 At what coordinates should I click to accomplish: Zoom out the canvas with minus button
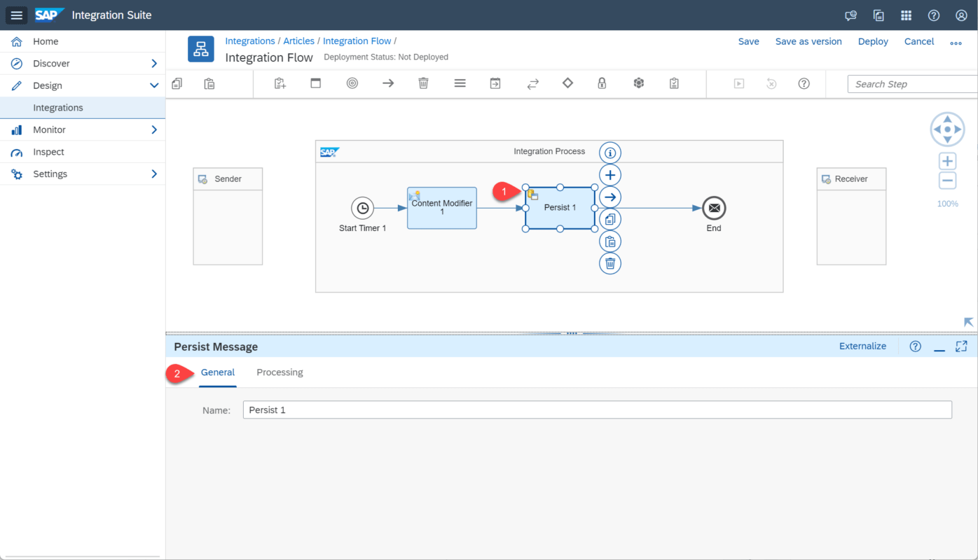[947, 181]
